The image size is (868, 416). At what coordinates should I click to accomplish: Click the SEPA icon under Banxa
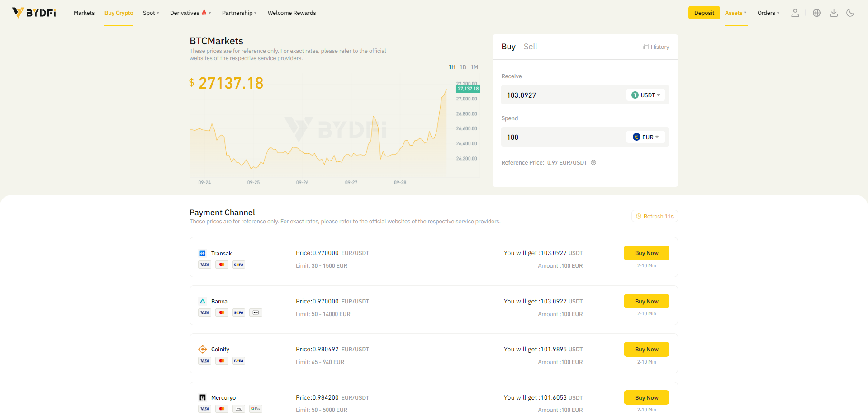tap(239, 312)
